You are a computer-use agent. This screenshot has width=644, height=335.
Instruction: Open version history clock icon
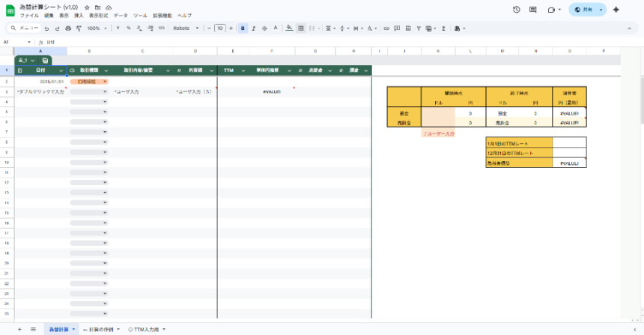[x=517, y=10]
